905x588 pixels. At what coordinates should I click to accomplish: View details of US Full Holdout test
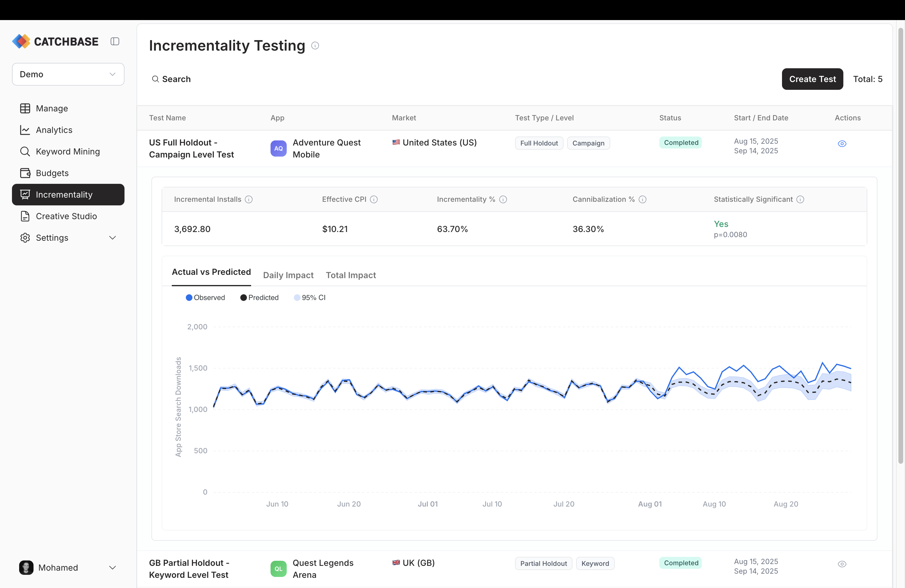tap(842, 143)
